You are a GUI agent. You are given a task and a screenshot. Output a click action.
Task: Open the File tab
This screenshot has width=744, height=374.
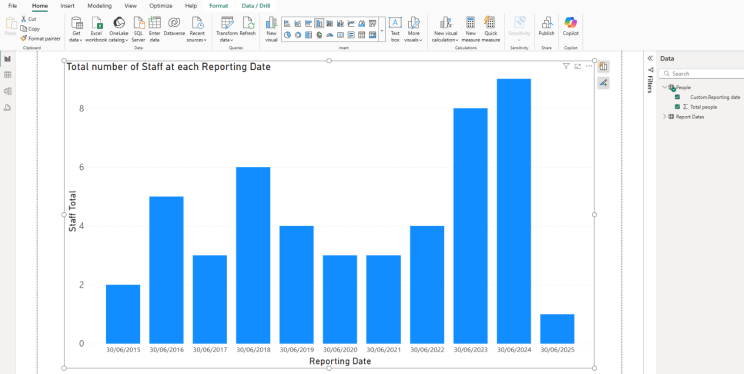(x=12, y=6)
